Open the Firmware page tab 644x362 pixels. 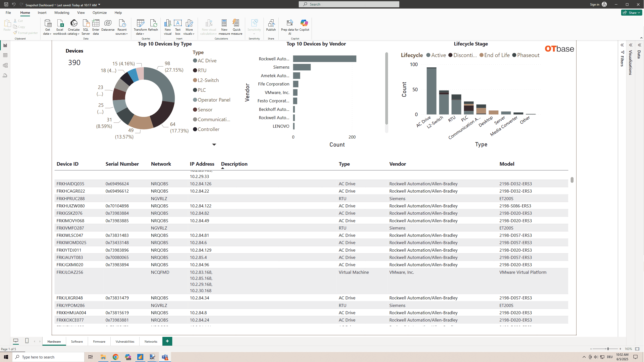click(99, 341)
